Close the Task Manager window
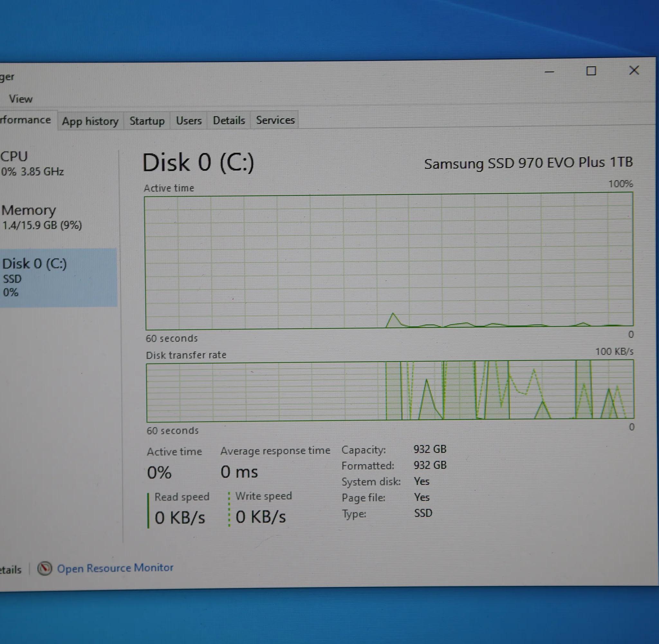The image size is (659, 644). tap(634, 70)
